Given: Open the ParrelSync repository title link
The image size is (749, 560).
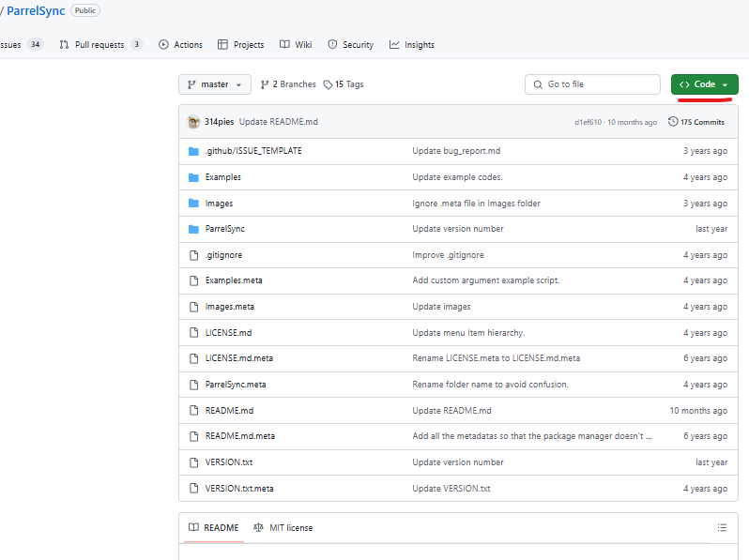Looking at the screenshot, I should (36, 10).
